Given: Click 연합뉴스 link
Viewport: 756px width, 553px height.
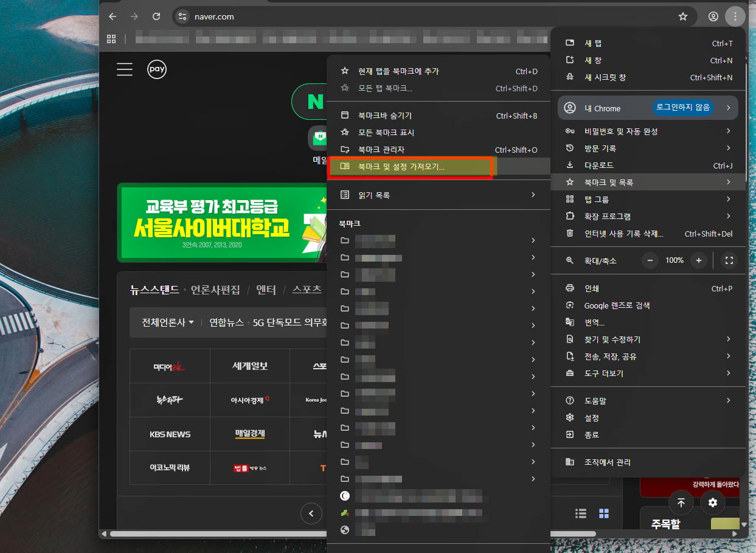Looking at the screenshot, I should [x=226, y=322].
